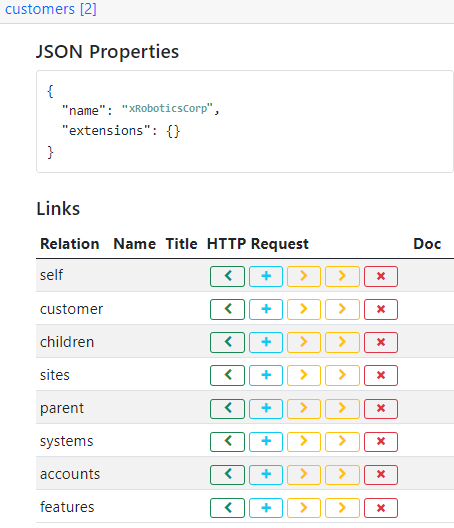Click the blue plus button for systems
Screen dimensions: 454x528
click(x=266, y=441)
